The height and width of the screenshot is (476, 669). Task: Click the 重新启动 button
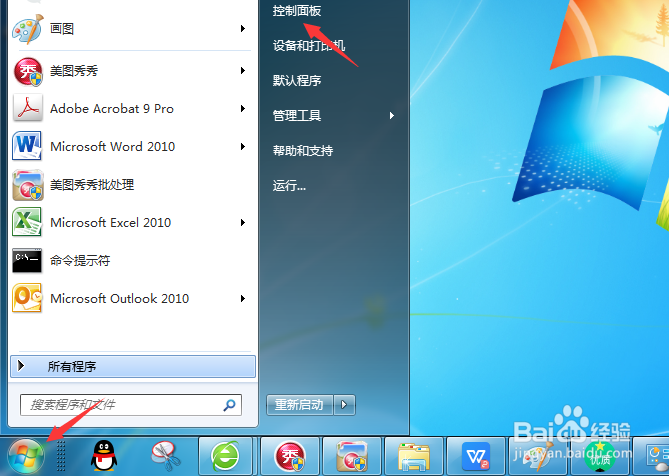pos(300,404)
